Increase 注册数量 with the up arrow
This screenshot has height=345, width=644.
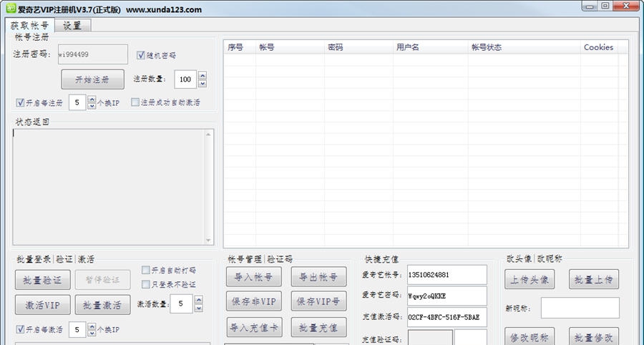(202, 75)
